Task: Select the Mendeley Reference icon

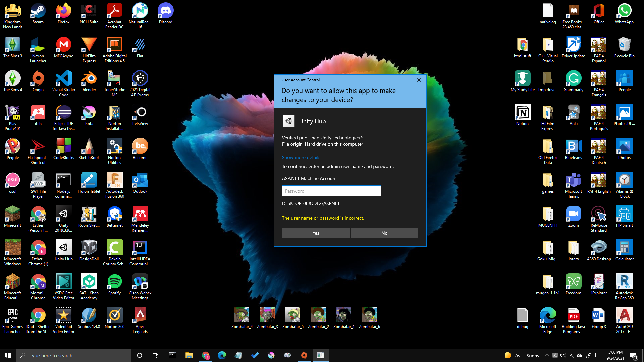Action: 140,219
